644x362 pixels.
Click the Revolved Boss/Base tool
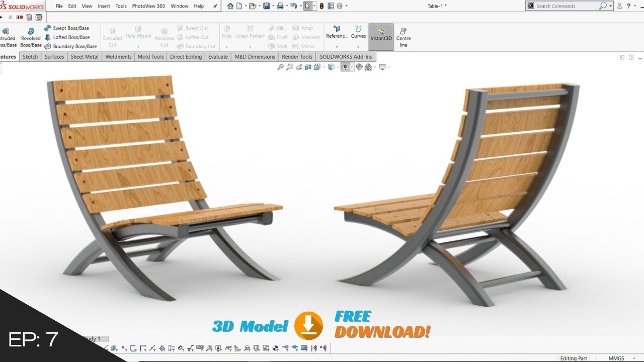click(x=31, y=38)
